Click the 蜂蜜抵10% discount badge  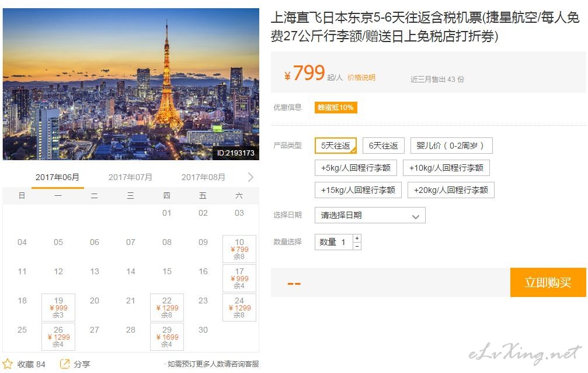click(336, 108)
